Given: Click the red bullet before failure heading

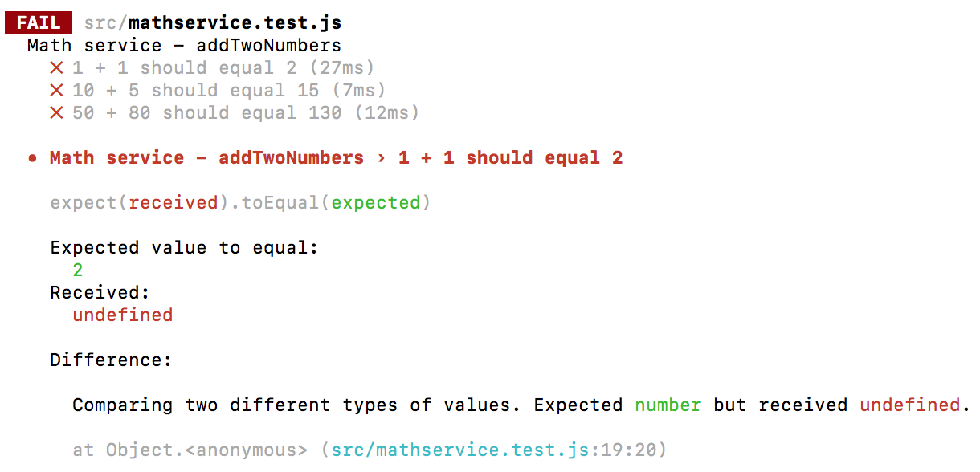Looking at the screenshot, I should [x=33, y=158].
